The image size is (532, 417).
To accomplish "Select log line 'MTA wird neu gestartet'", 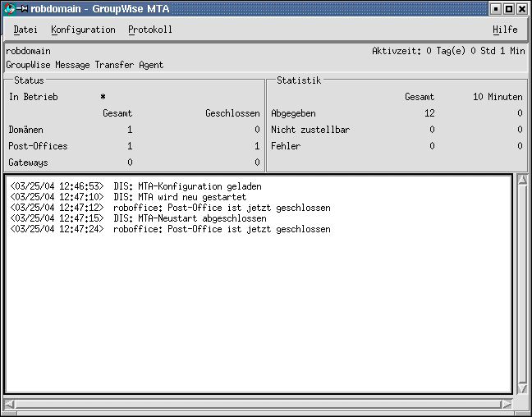I will click(128, 197).
